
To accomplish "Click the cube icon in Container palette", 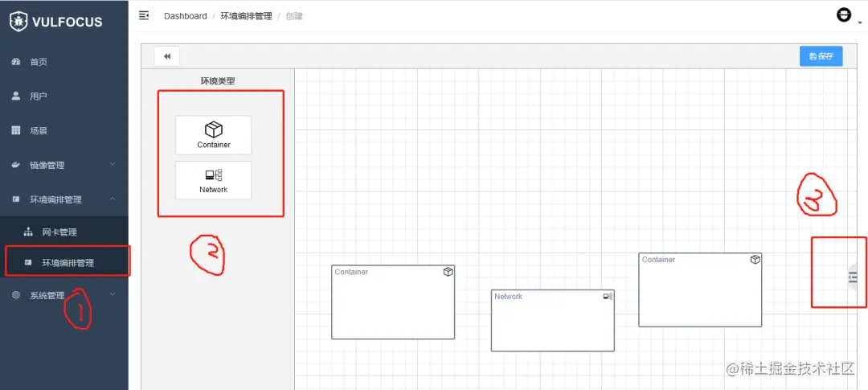I will tap(214, 129).
